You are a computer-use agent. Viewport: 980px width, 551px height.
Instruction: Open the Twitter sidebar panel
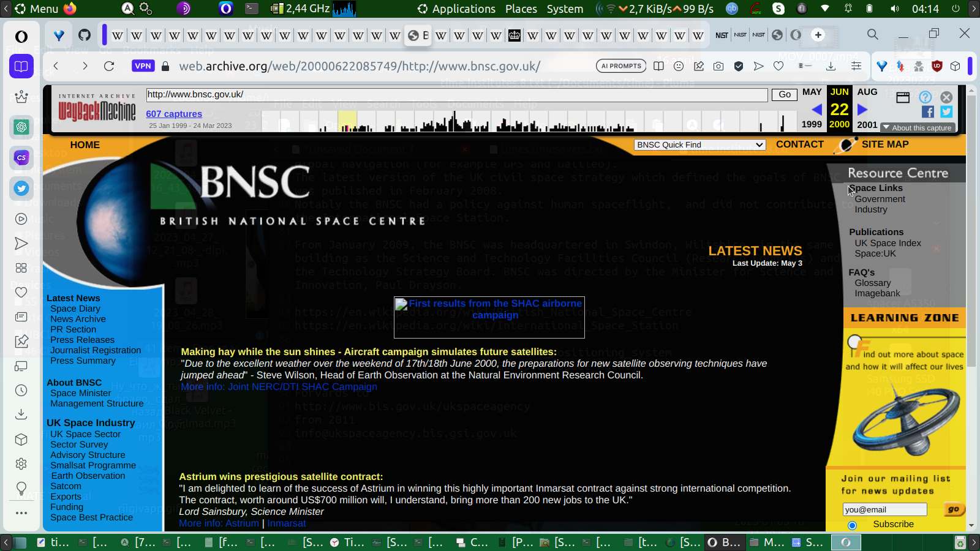tap(21, 188)
